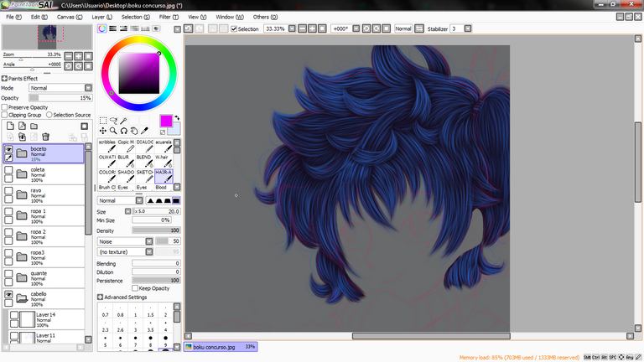
Task: Collapse the Advanced Settings section
Action: (100, 297)
